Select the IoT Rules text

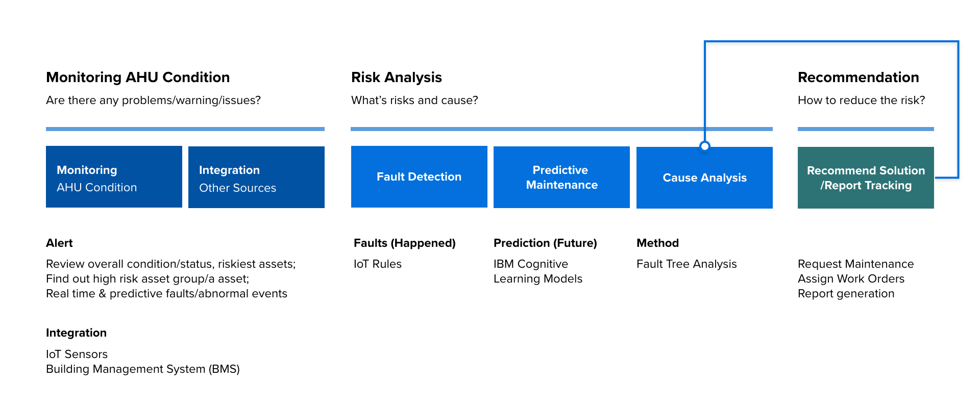click(x=378, y=264)
